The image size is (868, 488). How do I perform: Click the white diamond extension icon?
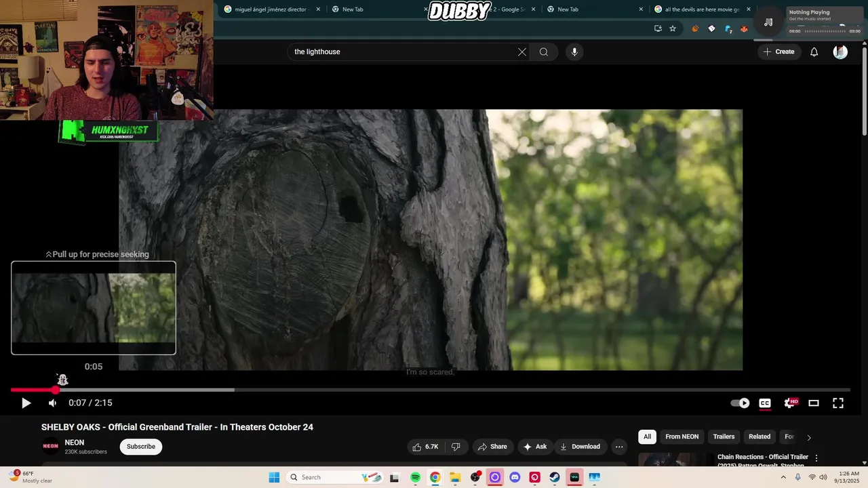tap(711, 28)
